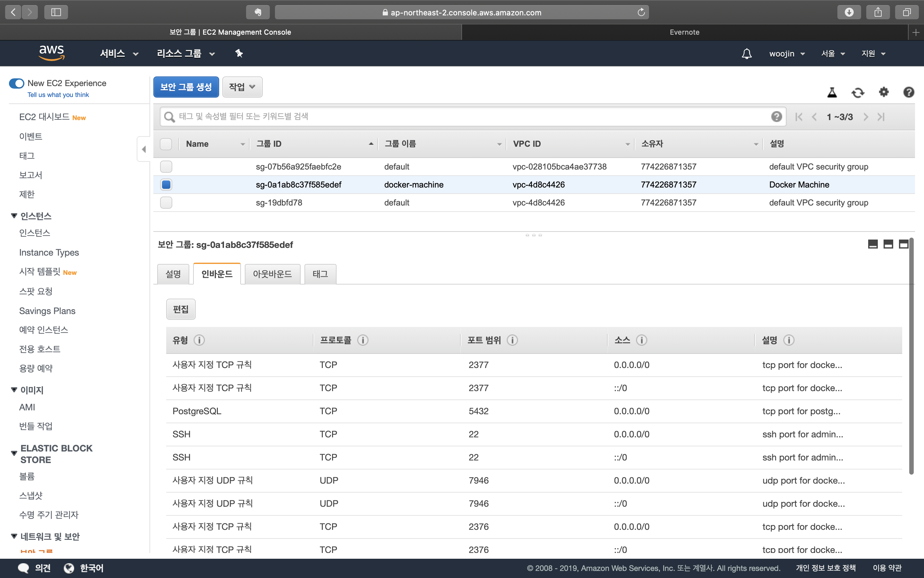Open the 작업 actions dropdown
924x578 pixels.
point(242,87)
